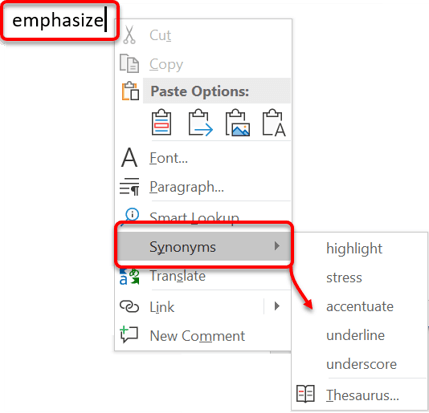Replace word with synonym "highlight"

pos(354,249)
